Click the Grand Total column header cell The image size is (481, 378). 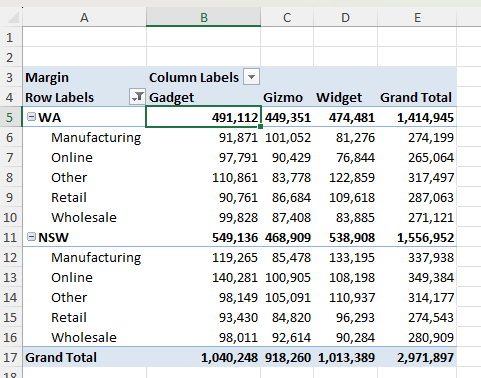click(x=417, y=97)
